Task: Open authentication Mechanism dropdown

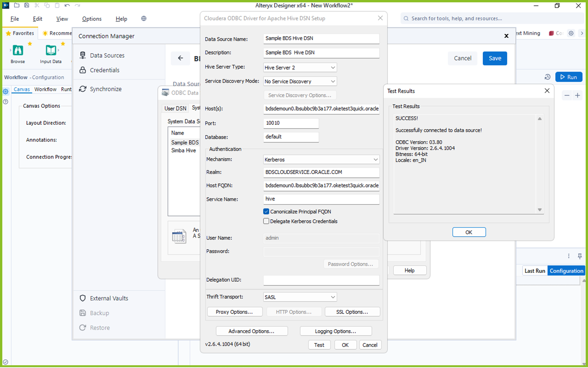Action: coord(321,159)
